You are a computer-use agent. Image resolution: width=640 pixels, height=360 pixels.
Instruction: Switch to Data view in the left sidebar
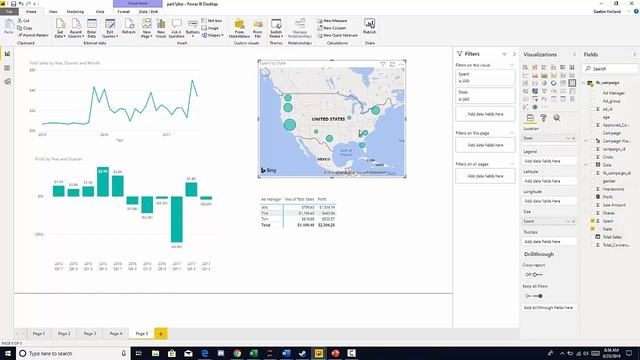pos(7,68)
